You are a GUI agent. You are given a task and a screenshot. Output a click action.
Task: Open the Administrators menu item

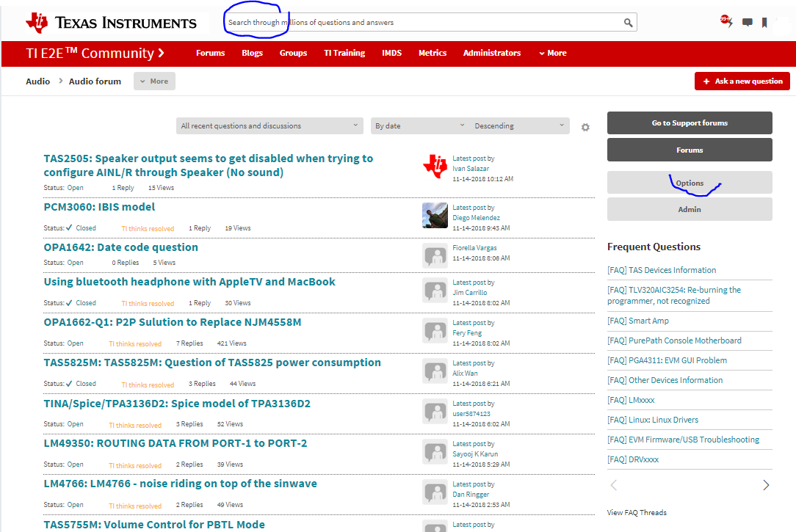pyautogui.click(x=492, y=53)
